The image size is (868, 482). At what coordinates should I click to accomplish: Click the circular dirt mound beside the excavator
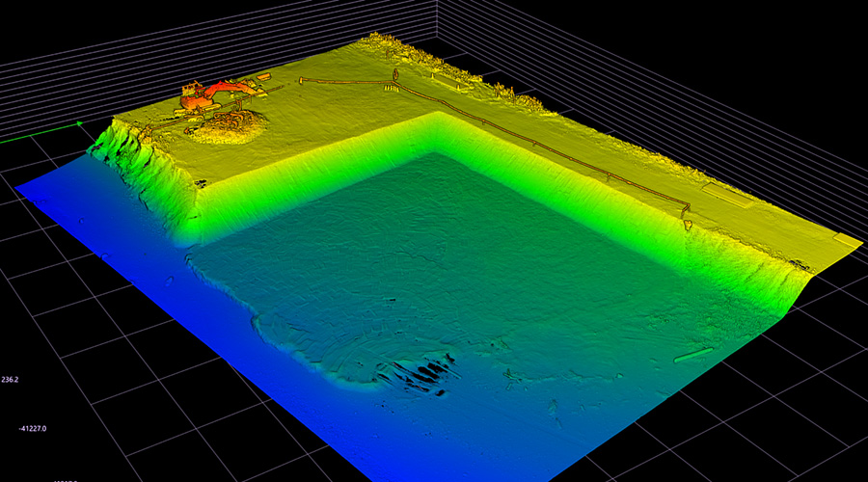(227, 126)
